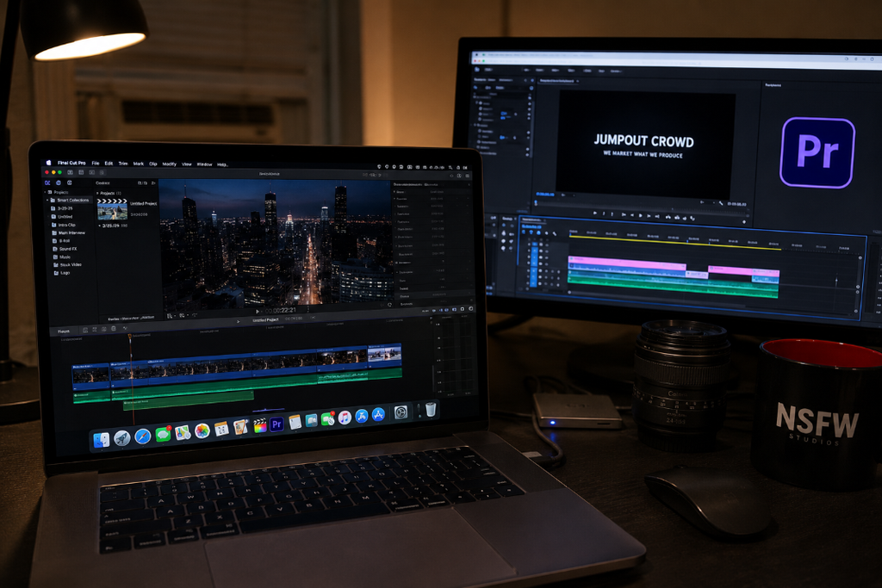Image resolution: width=882 pixels, height=588 pixels.
Task: Open Messages from the Dock
Action: click(163, 434)
